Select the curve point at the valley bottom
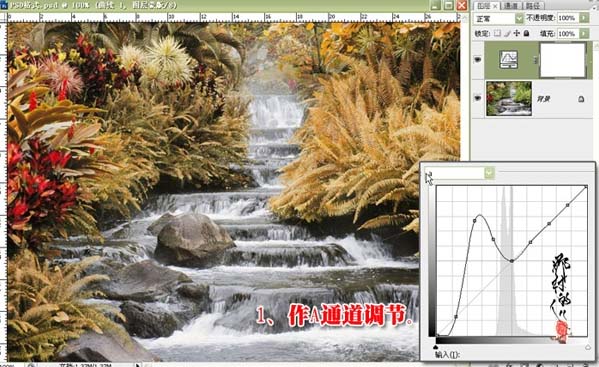 (512, 261)
